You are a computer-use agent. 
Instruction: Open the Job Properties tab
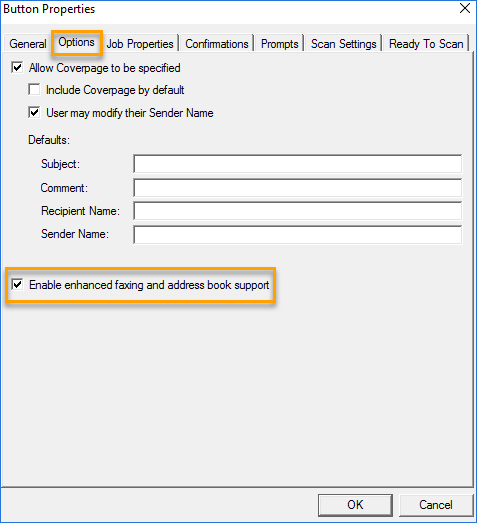click(x=140, y=44)
